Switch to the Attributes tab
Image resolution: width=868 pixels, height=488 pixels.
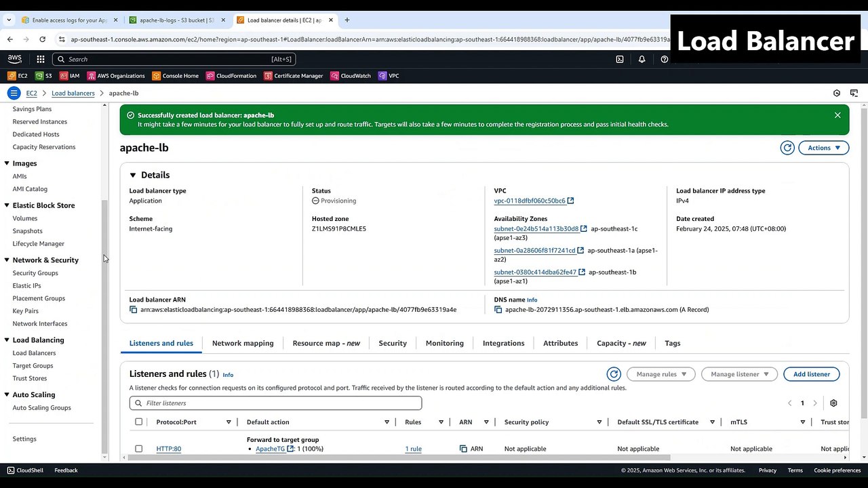[561, 343]
